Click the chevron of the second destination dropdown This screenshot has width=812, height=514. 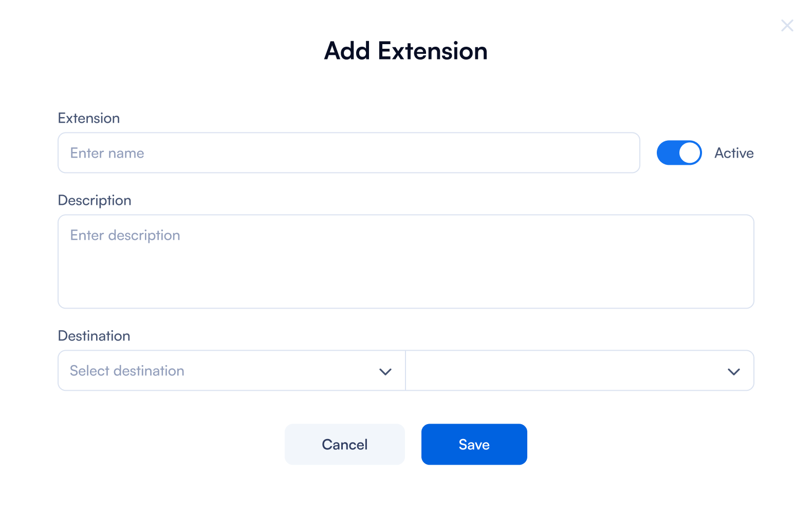click(x=734, y=371)
